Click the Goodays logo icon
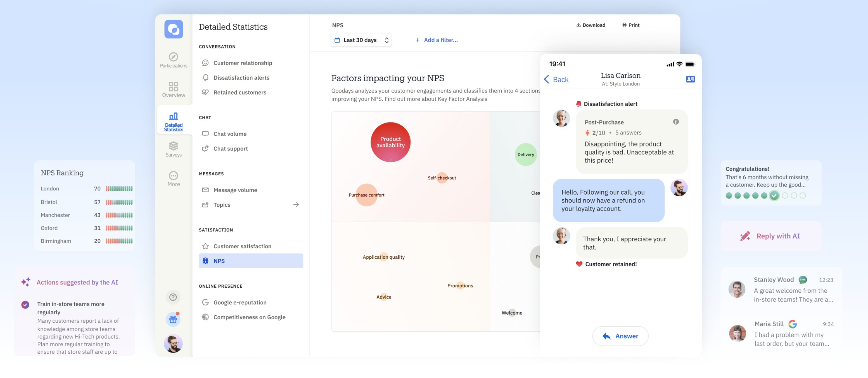Screen dimensions: 868x378 point(174,29)
